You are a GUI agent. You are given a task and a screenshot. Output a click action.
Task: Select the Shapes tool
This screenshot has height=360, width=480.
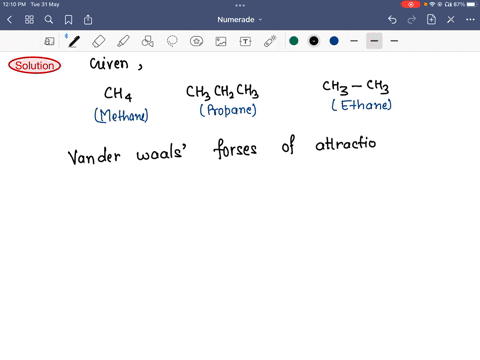[148, 41]
